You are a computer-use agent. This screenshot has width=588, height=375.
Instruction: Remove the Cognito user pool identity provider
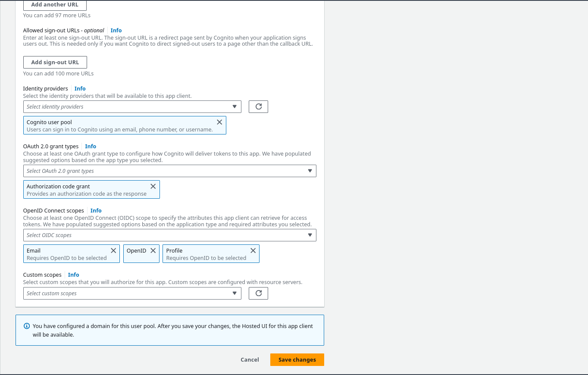point(219,122)
